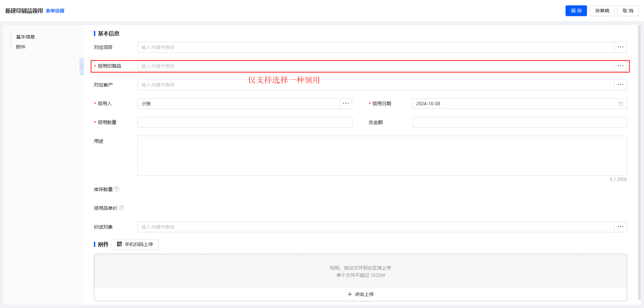The height and width of the screenshot is (308, 644).
Task: Open calendar icon in 领用日期 field
Action: pos(621,104)
